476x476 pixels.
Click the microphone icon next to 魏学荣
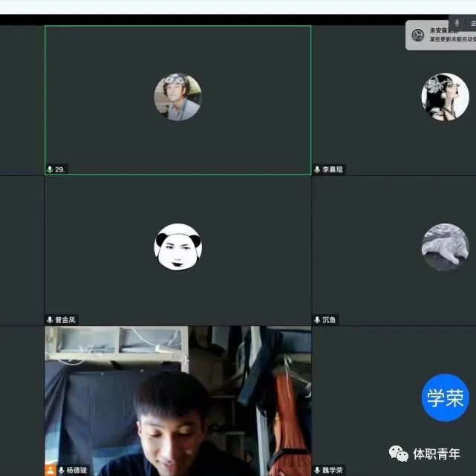point(317,470)
